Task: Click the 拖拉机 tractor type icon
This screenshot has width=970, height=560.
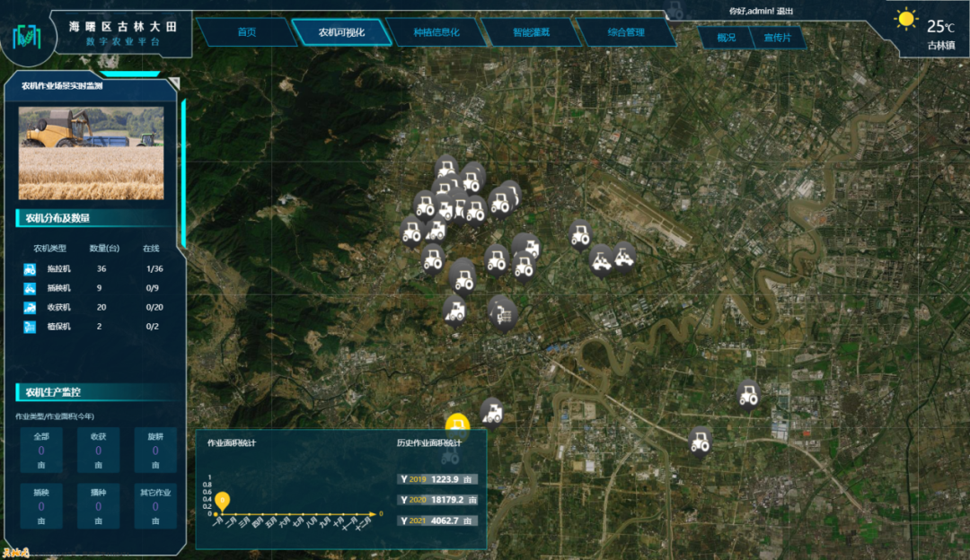Action: (x=30, y=269)
